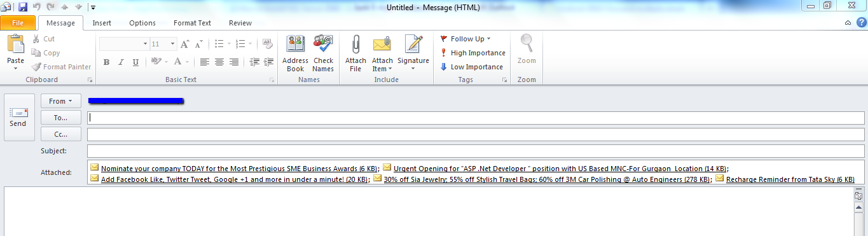Open the font name combo box
Image resolution: width=868 pixels, height=236 pixels.
click(x=123, y=44)
